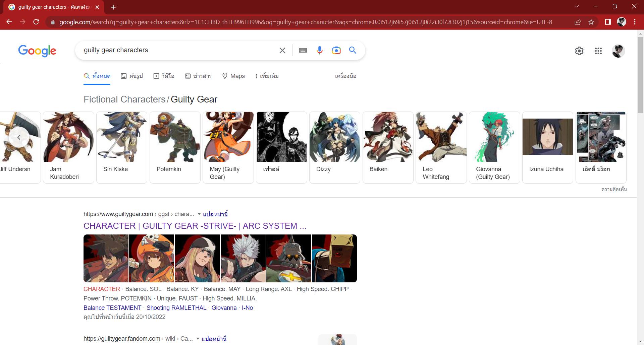
Task: Open the I-No sitelink
Action: [248, 308]
